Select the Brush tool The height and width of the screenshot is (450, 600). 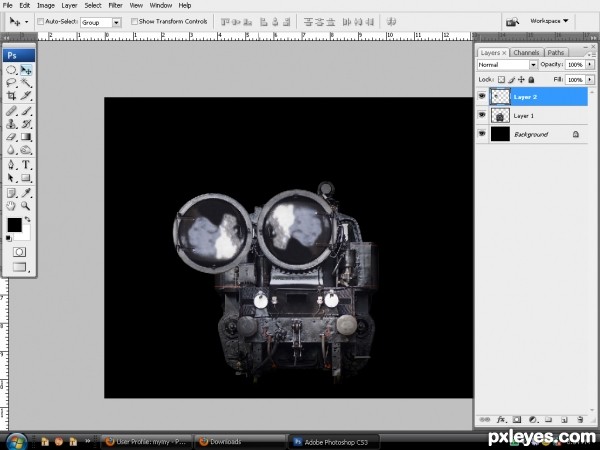click(x=26, y=111)
